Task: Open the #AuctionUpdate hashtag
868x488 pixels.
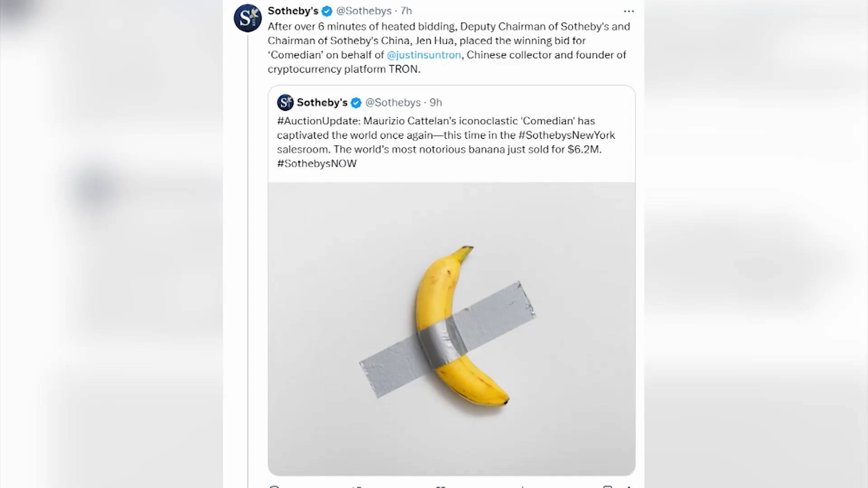Action: pyautogui.click(x=318, y=121)
